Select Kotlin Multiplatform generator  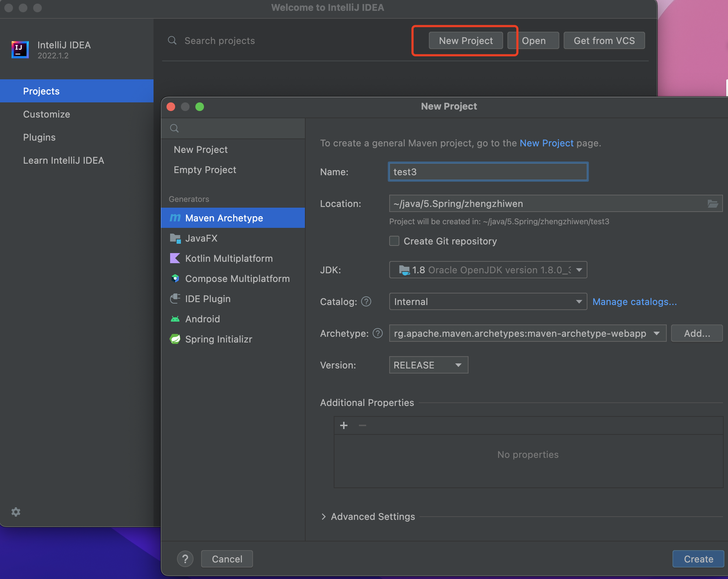[x=233, y=258]
